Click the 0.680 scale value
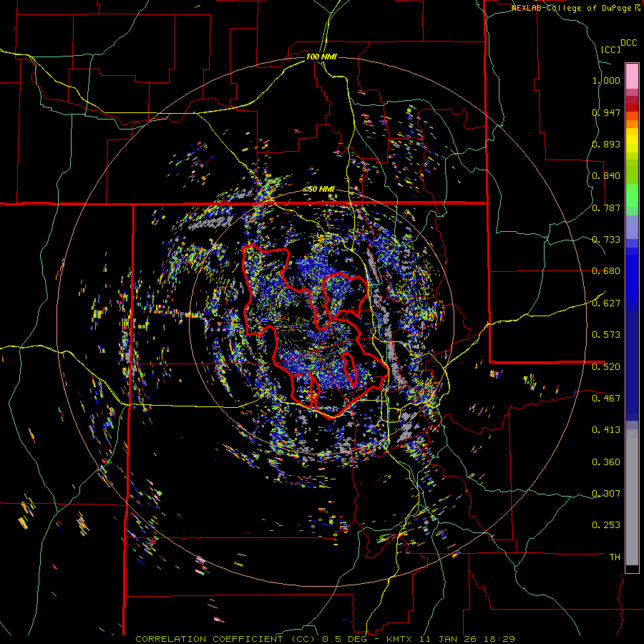This screenshot has width=644, height=644. (606, 271)
